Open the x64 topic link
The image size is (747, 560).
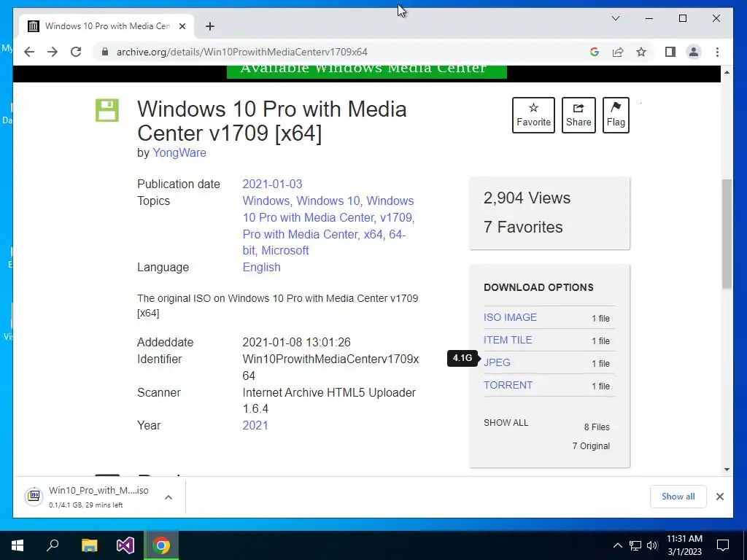pos(373,234)
